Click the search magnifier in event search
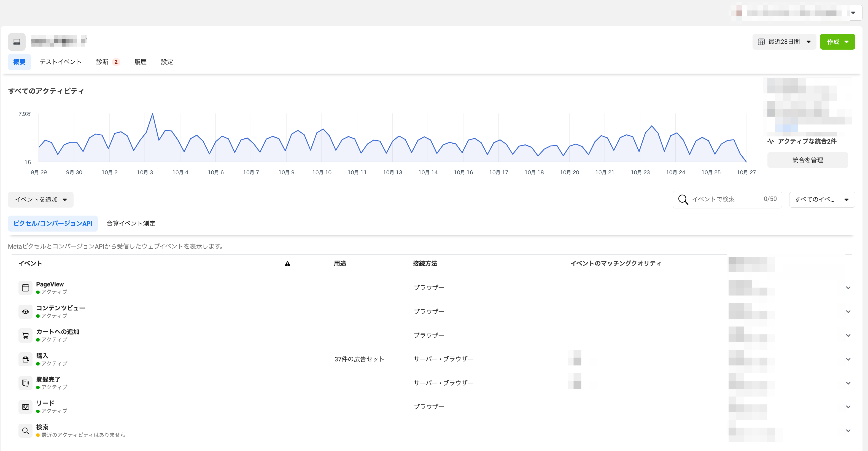The height and width of the screenshot is (451, 868). point(683,200)
